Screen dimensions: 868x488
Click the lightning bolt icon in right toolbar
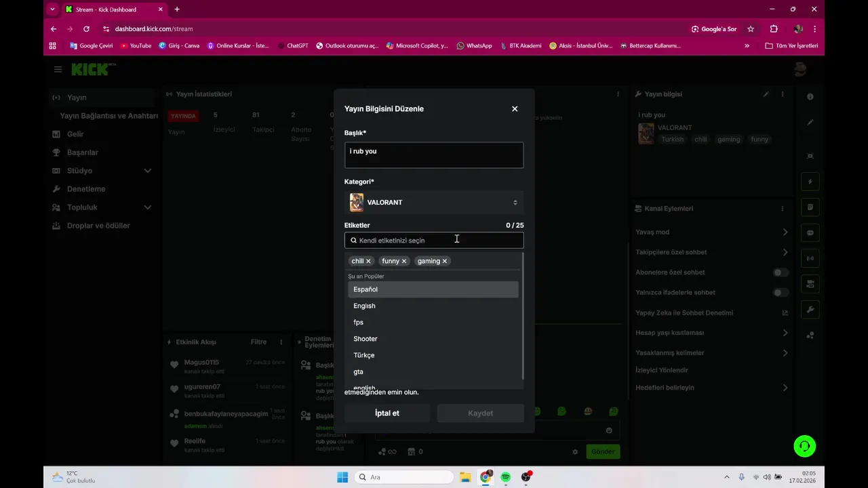(810, 182)
